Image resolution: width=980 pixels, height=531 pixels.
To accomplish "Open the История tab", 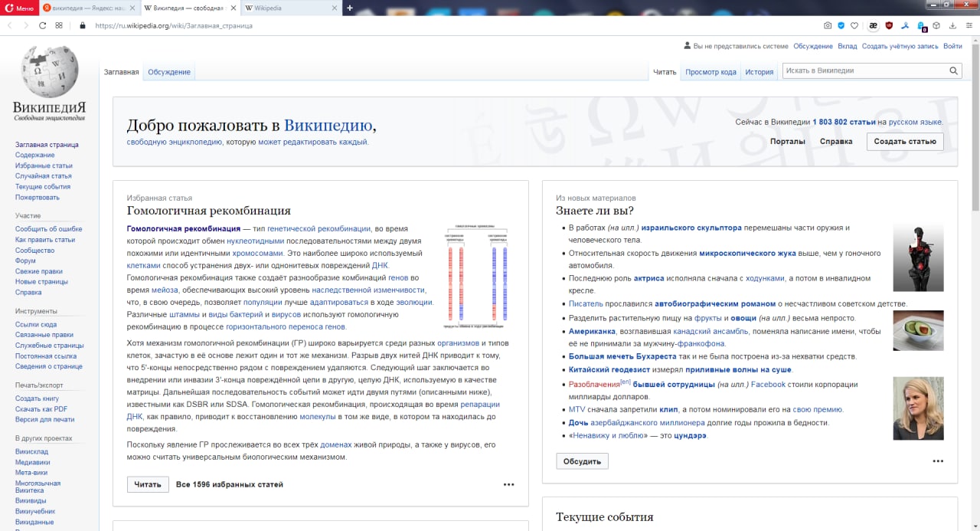I will coord(759,72).
